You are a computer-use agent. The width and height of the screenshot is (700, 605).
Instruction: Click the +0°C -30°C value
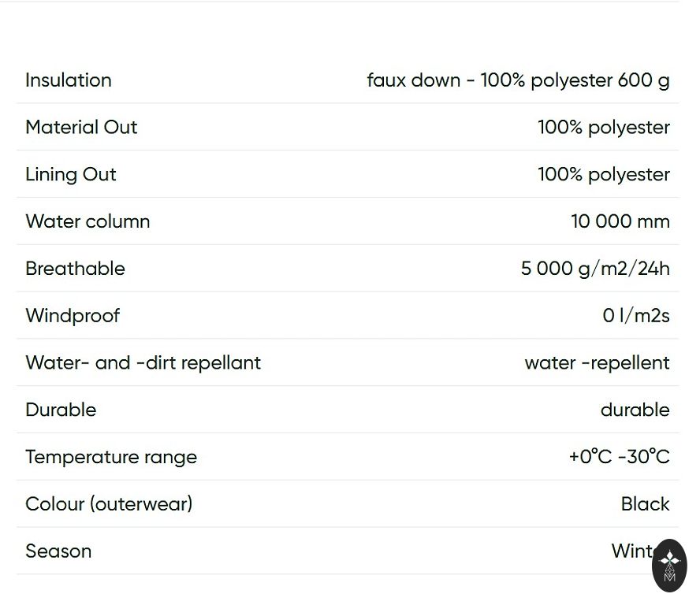point(619,458)
